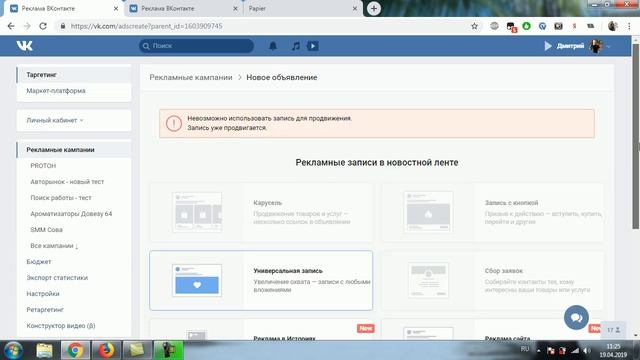Image resolution: width=640 pixels, height=360 pixels.
Task: Open Ретаргетинг section
Action: point(45,310)
